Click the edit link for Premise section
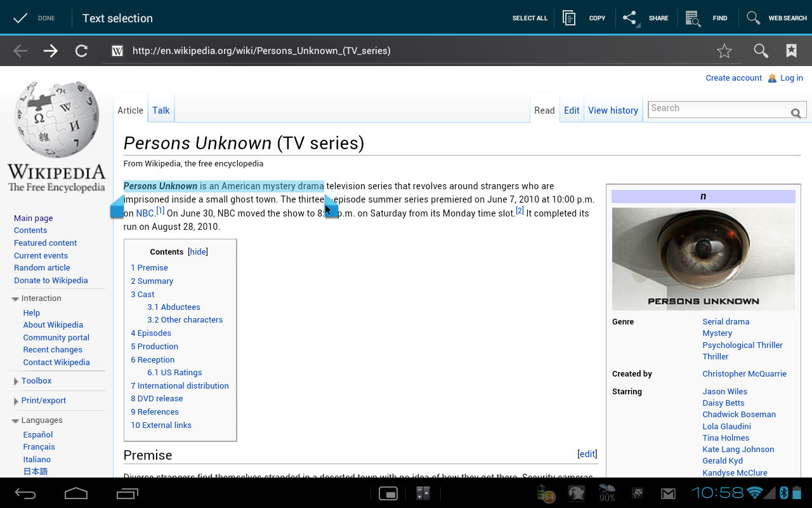Viewport: 812px width, 508px height. [x=587, y=454]
